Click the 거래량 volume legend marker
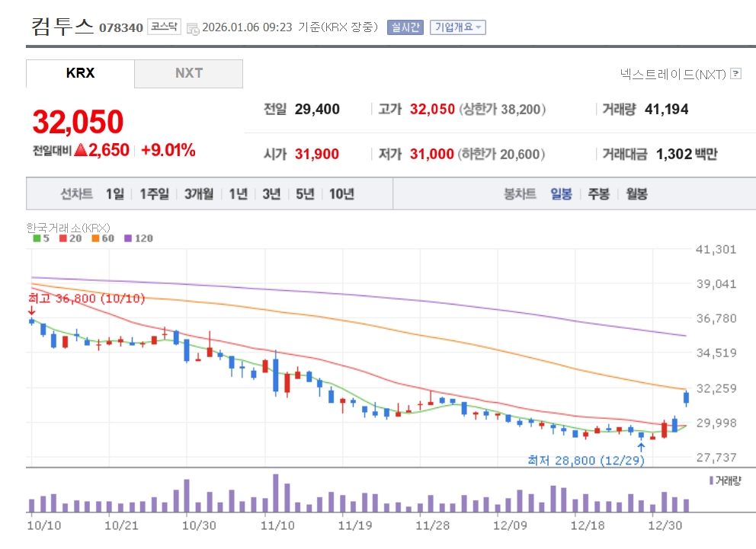Image resolution: width=756 pixels, height=549 pixels. 711,480
